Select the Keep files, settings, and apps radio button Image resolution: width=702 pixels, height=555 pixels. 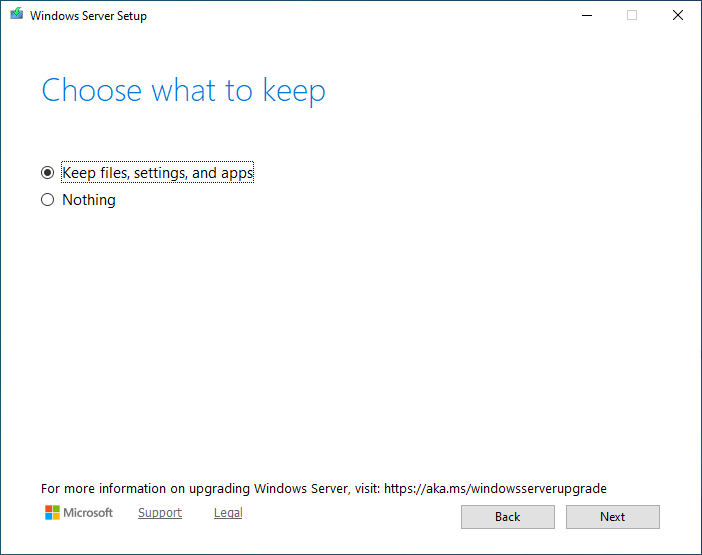(47, 173)
